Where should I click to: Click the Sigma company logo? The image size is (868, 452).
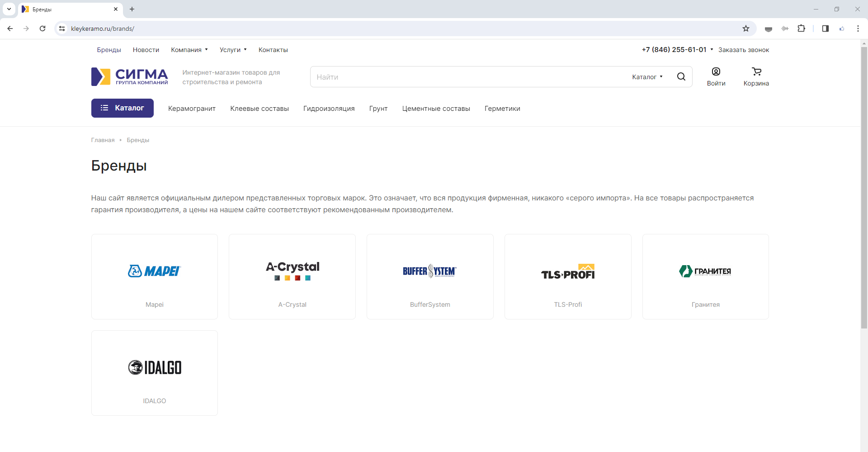130,77
